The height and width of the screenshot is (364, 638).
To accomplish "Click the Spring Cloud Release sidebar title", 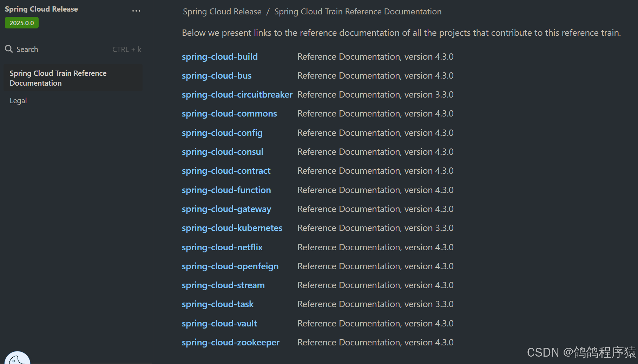I will pyautogui.click(x=41, y=9).
